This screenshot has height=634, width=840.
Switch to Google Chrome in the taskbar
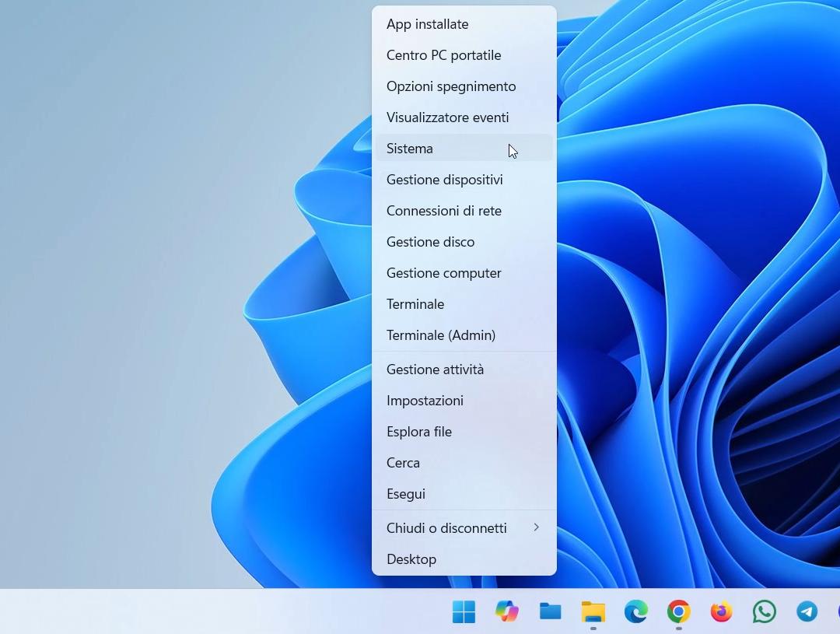679,612
